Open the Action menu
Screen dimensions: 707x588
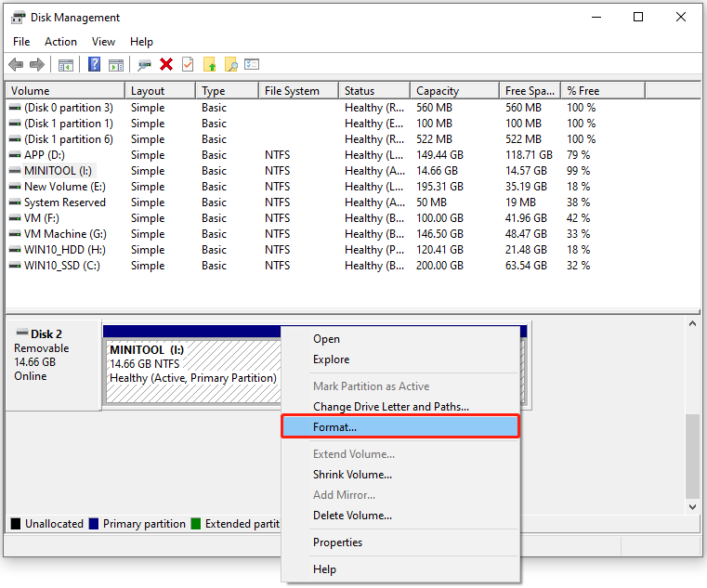coord(60,42)
